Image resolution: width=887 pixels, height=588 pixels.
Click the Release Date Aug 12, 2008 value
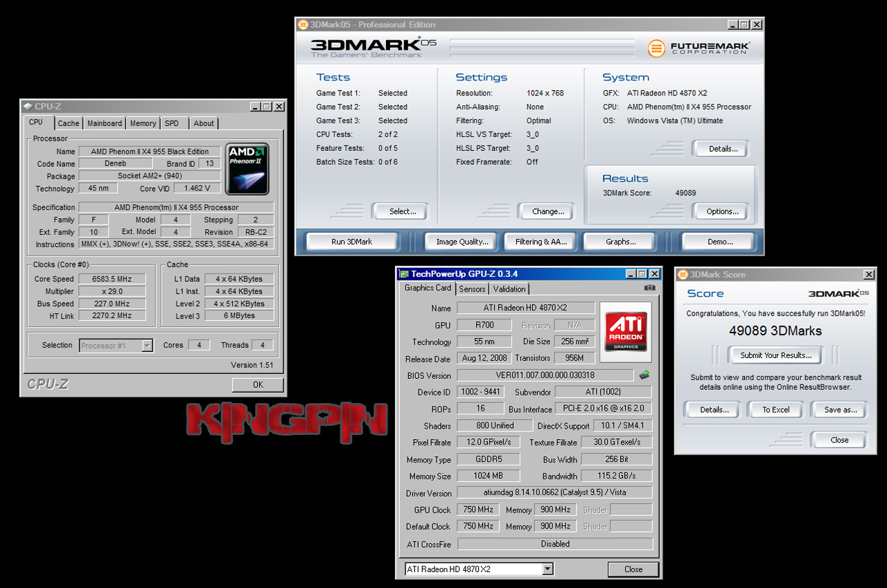(x=484, y=359)
